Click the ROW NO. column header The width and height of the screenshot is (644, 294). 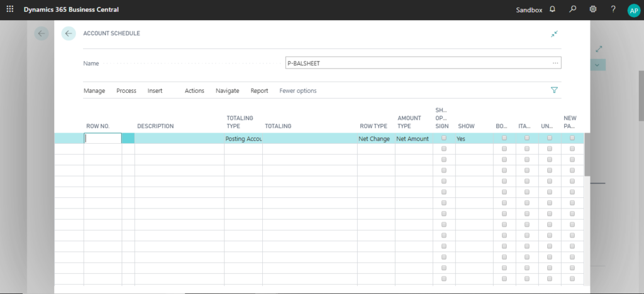click(x=97, y=126)
